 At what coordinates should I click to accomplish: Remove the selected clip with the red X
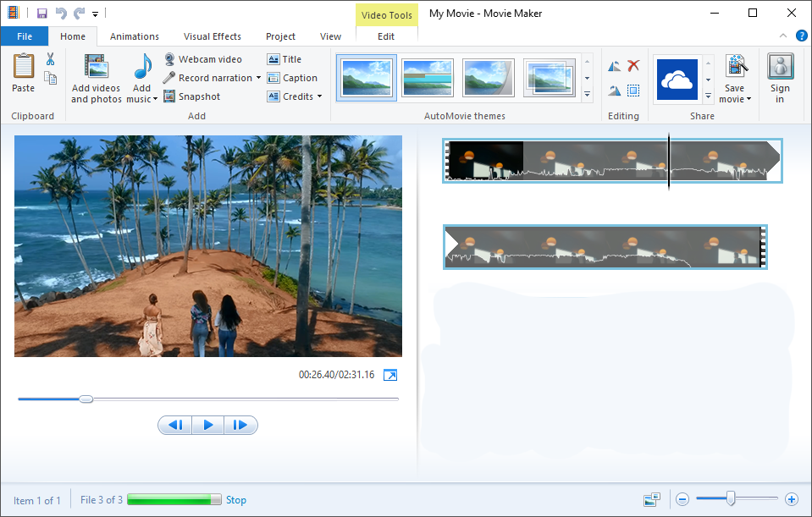(634, 65)
